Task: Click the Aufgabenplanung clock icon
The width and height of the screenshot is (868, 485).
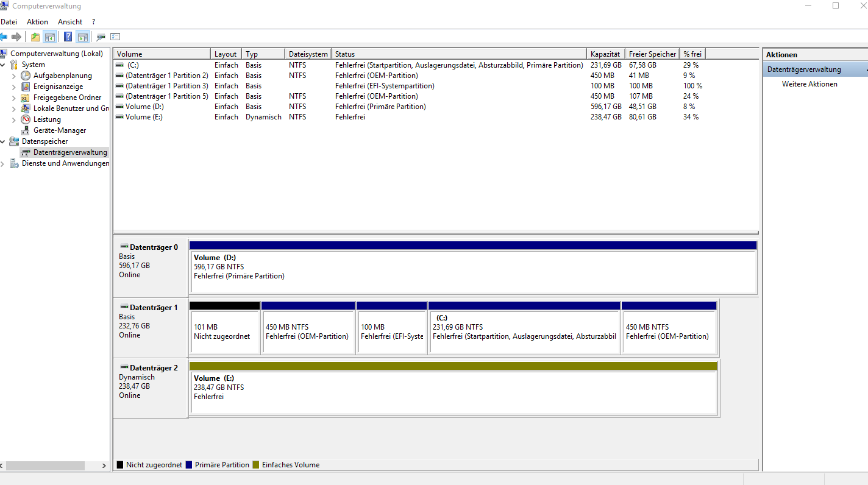Action: coord(26,76)
